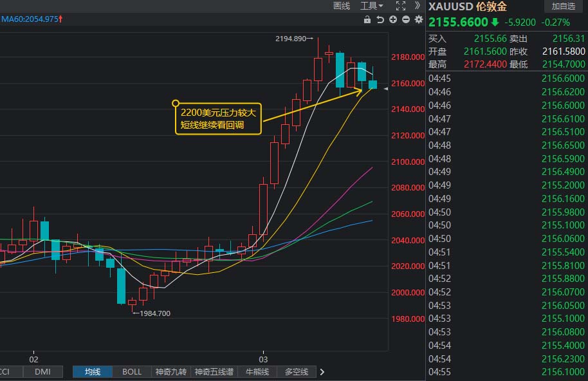Viewport: 588px width, 381px height.
Task: Enable the BOLL indicator
Action: tap(131, 372)
